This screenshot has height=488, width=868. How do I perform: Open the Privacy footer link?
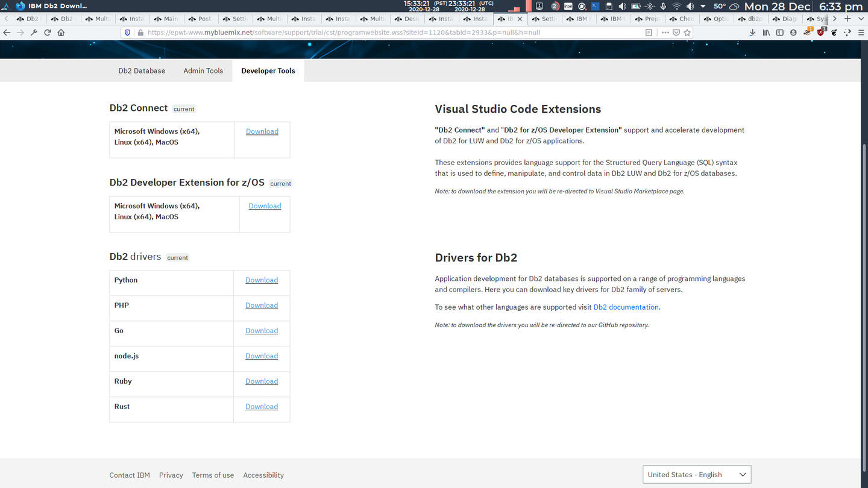coord(171,475)
